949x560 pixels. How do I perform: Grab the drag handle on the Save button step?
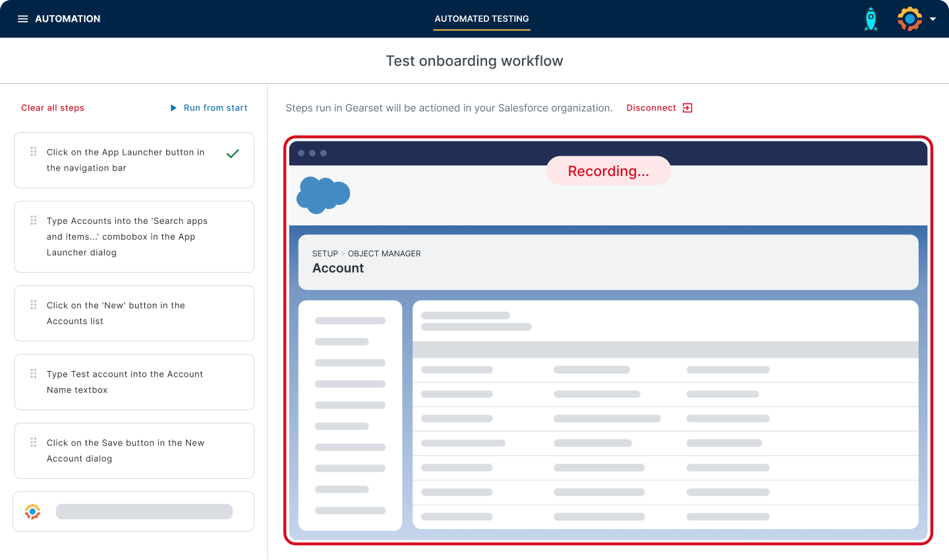[33, 443]
